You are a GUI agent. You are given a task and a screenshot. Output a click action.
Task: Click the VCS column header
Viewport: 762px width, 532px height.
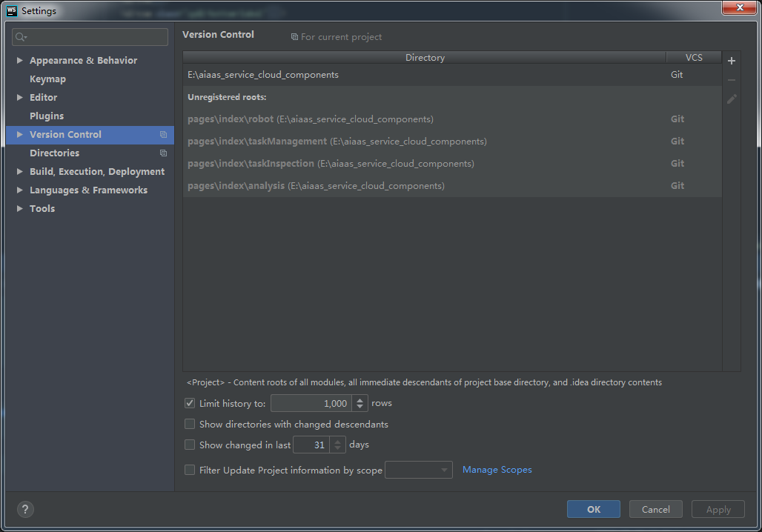694,57
